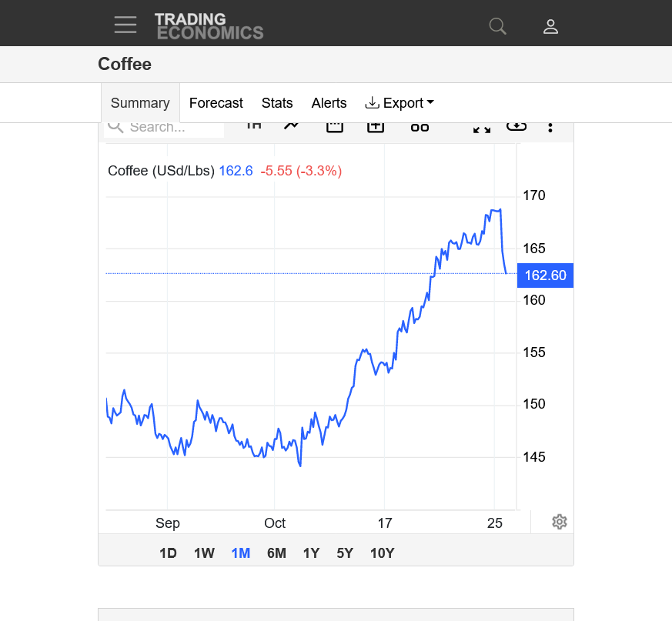
Task: Click the Coffee (USd/Lbs) series label
Action: point(161,171)
